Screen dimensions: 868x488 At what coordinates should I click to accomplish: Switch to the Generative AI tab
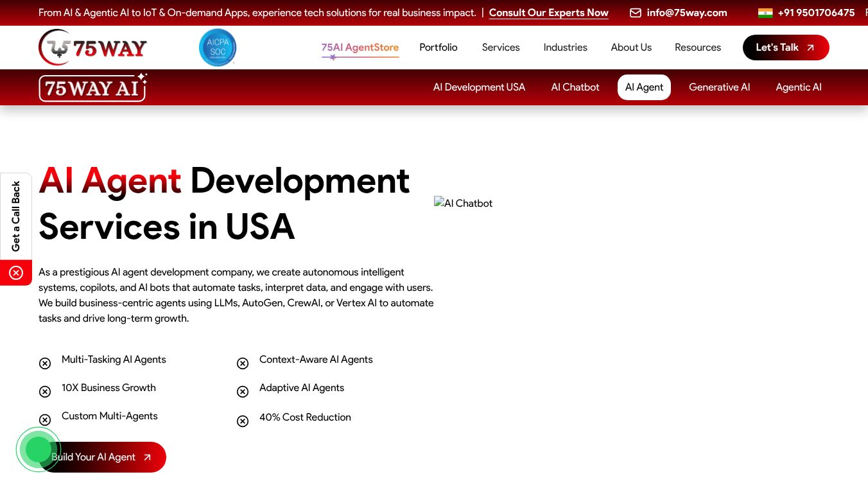[x=719, y=87]
